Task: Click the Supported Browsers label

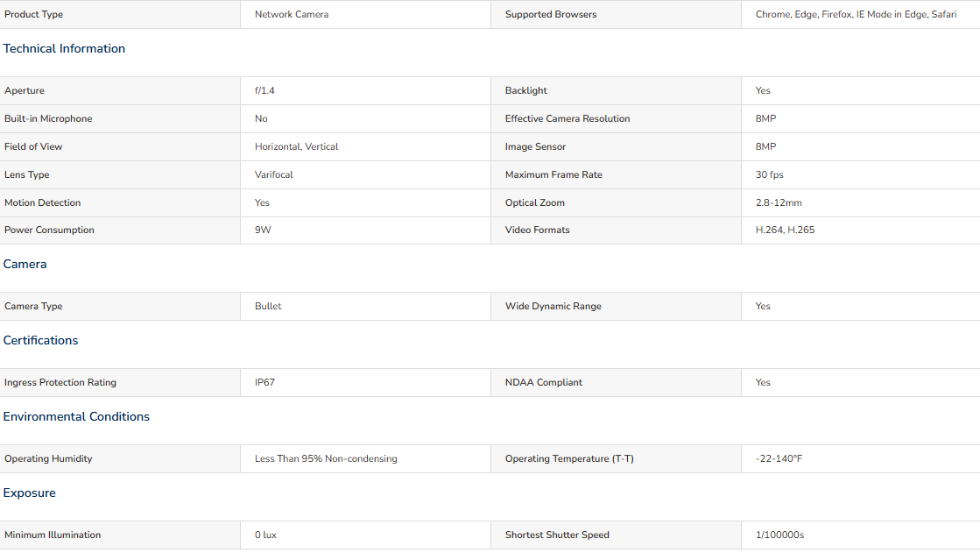Action: point(551,14)
